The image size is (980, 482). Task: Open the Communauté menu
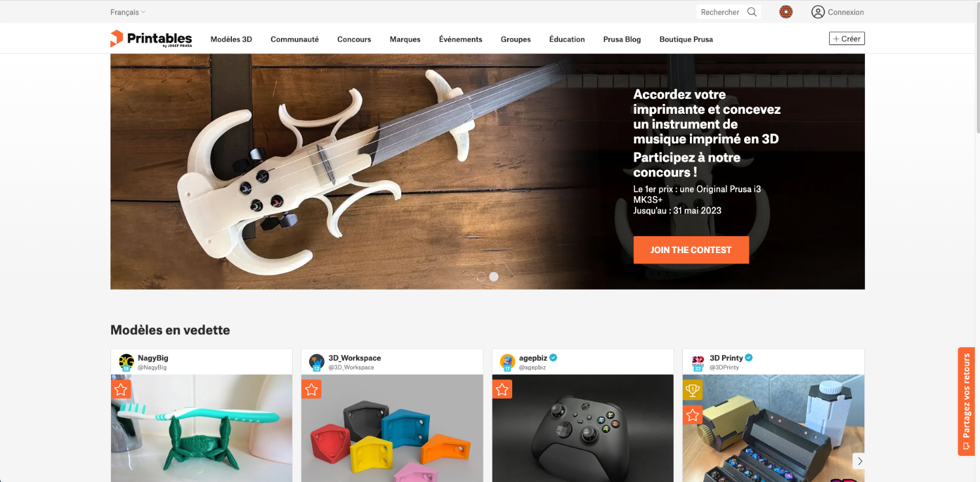pos(295,39)
